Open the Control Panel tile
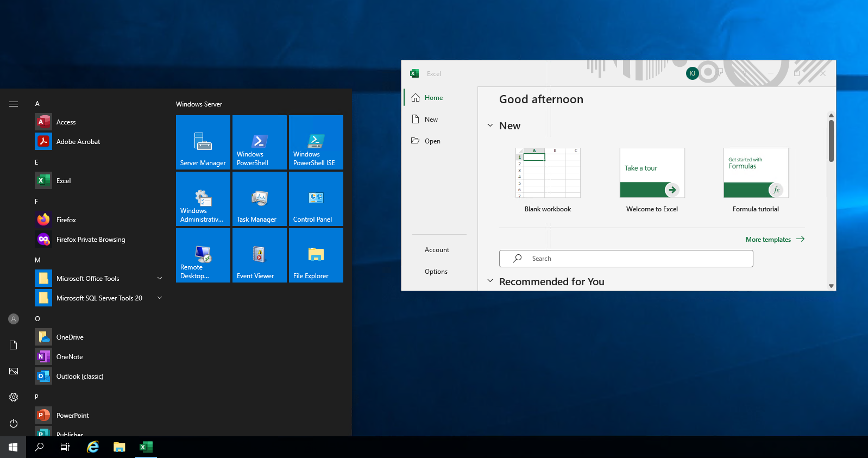 coord(316,199)
